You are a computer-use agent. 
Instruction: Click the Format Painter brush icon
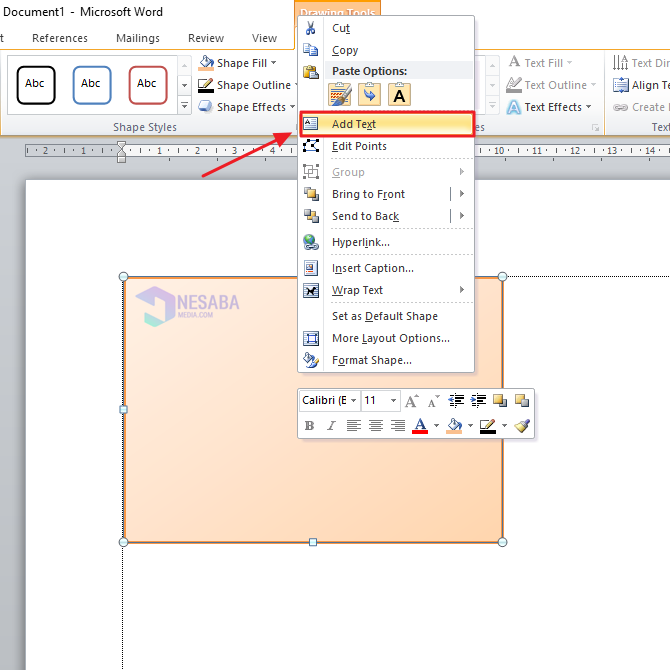[x=522, y=426]
